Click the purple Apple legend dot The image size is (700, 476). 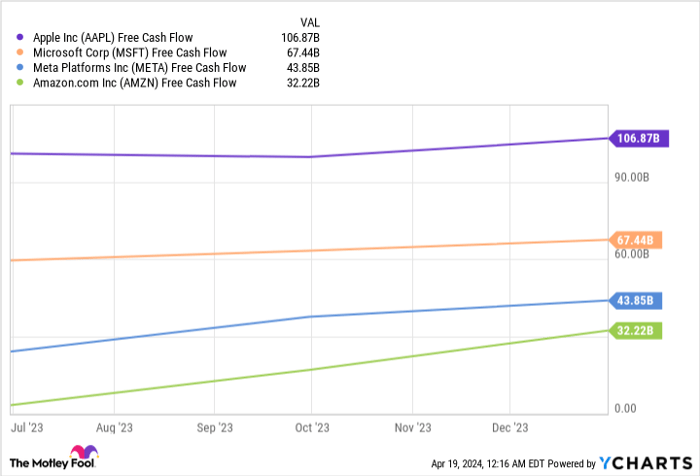pos(20,37)
